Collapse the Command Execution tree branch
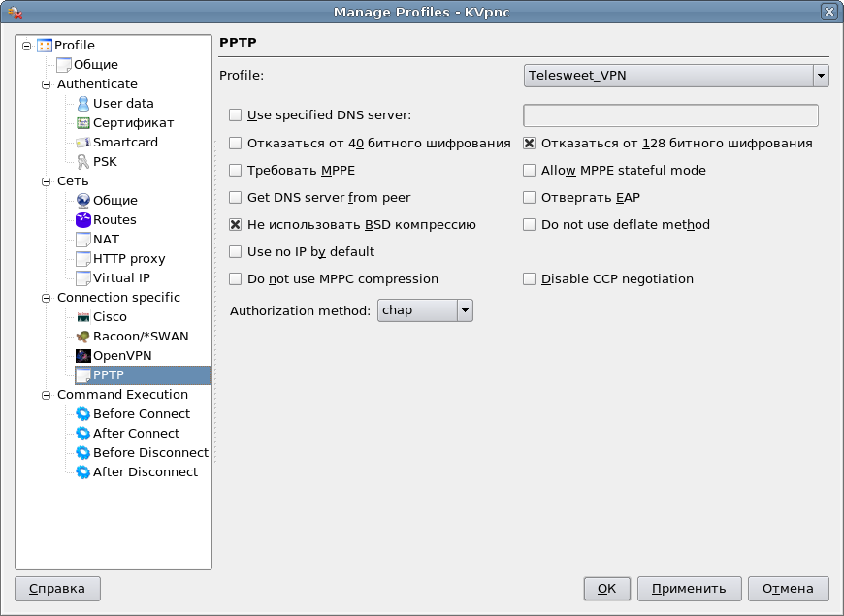Viewport: 844px width, 616px height. (x=46, y=395)
